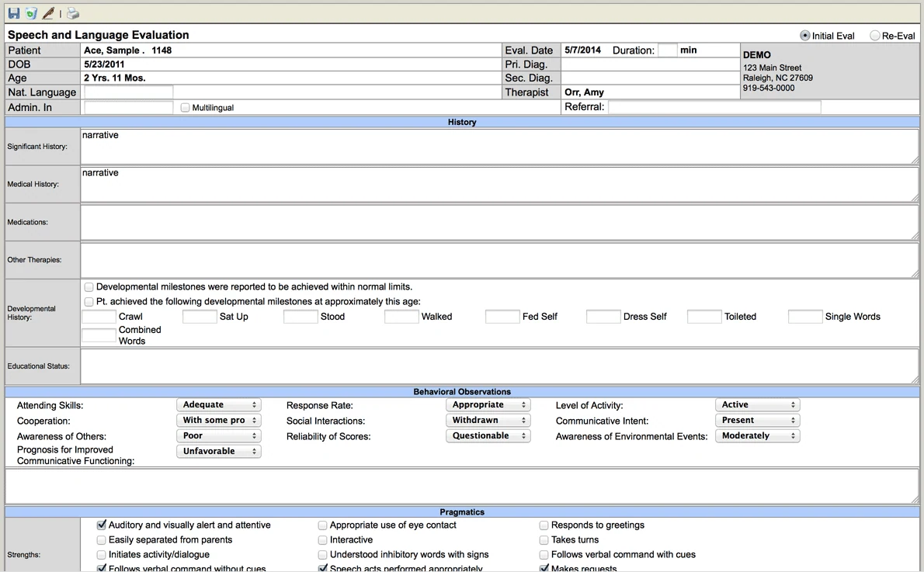Open the Prognosis dropdown set to Unfavorable
The width and height of the screenshot is (924, 572).
219,451
